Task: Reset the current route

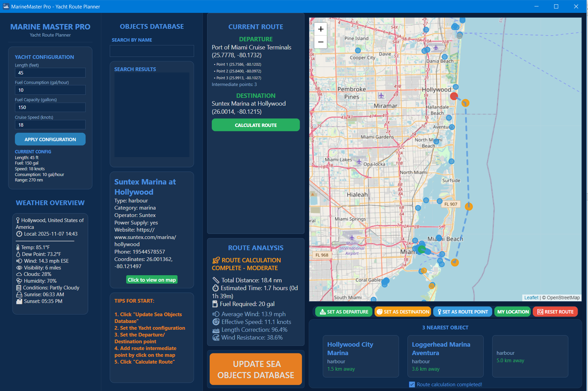Action: click(555, 312)
